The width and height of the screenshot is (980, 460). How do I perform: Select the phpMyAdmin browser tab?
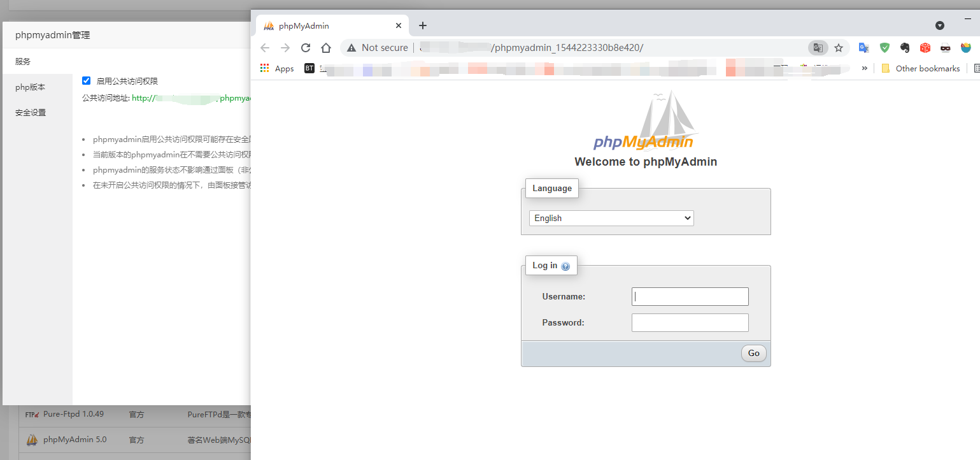[332, 26]
